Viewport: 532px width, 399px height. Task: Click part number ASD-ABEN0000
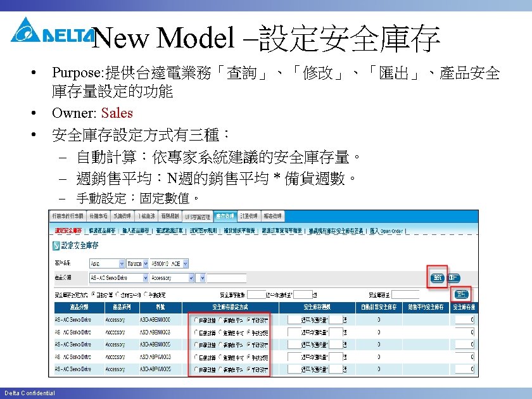pos(155,320)
